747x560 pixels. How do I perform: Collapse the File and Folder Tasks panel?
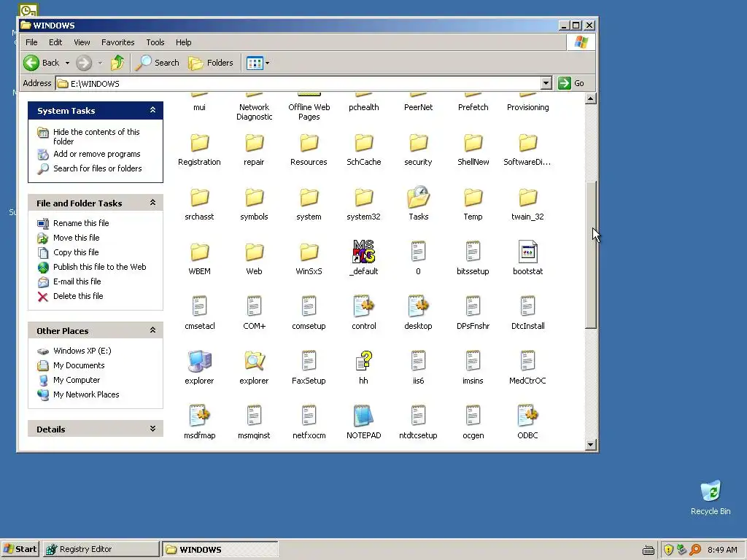tap(152, 203)
